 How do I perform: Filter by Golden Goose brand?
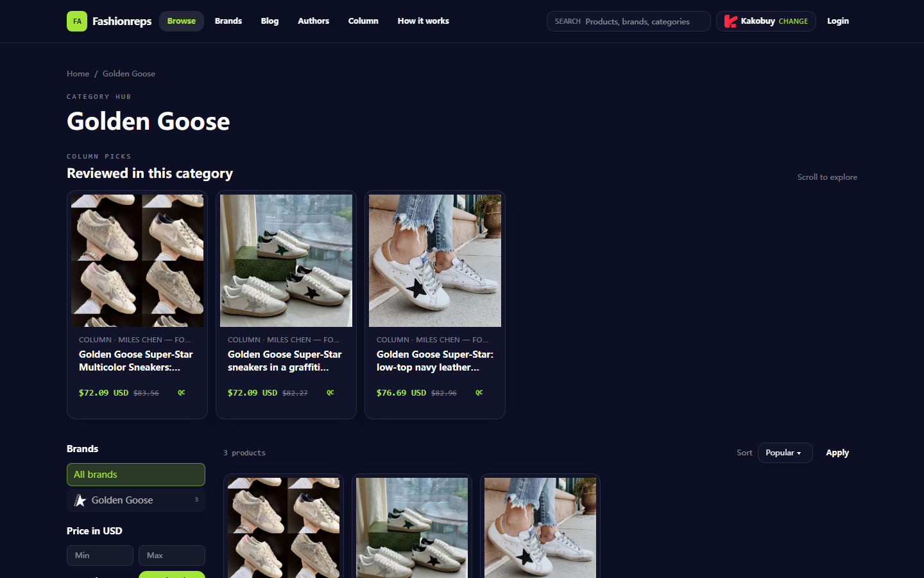pyautogui.click(x=136, y=500)
